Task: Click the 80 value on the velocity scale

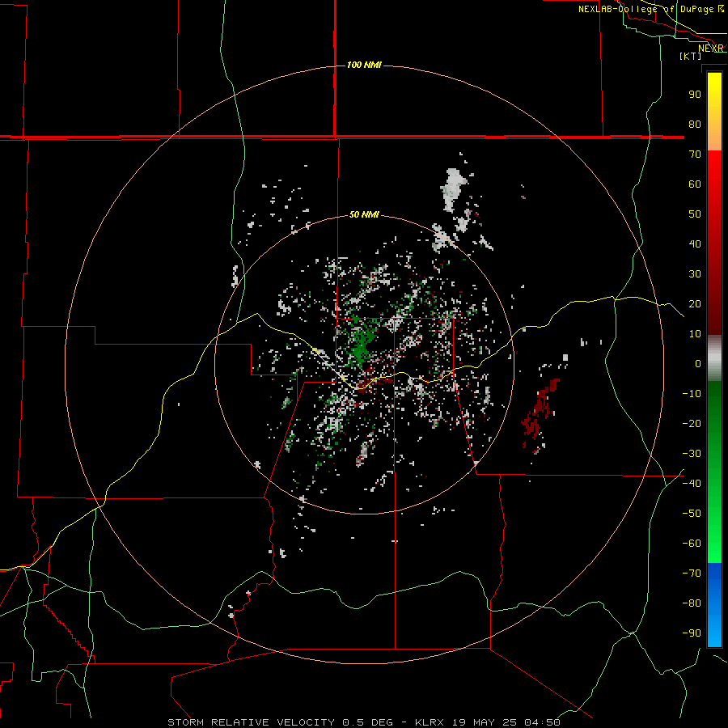Action: point(695,125)
